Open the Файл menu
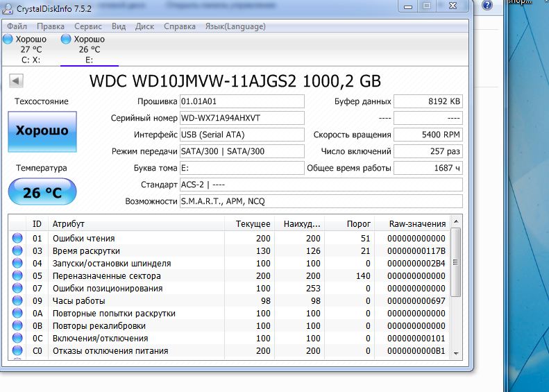This screenshot has height=392, width=549. tap(17, 26)
